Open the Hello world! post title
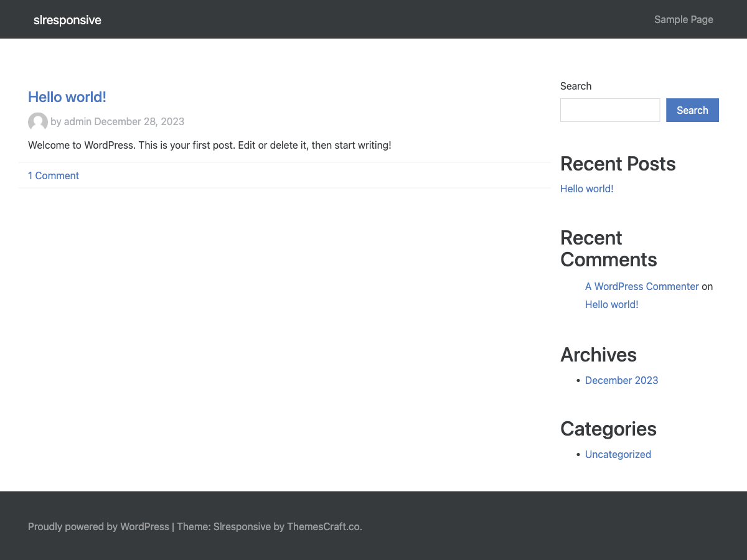747x560 pixels. 67,97
